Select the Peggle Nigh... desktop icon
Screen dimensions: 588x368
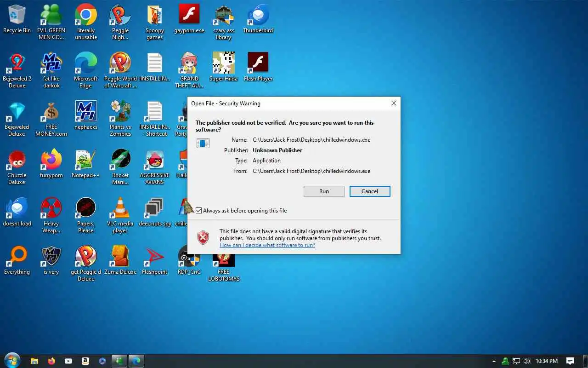coord(120,22)
